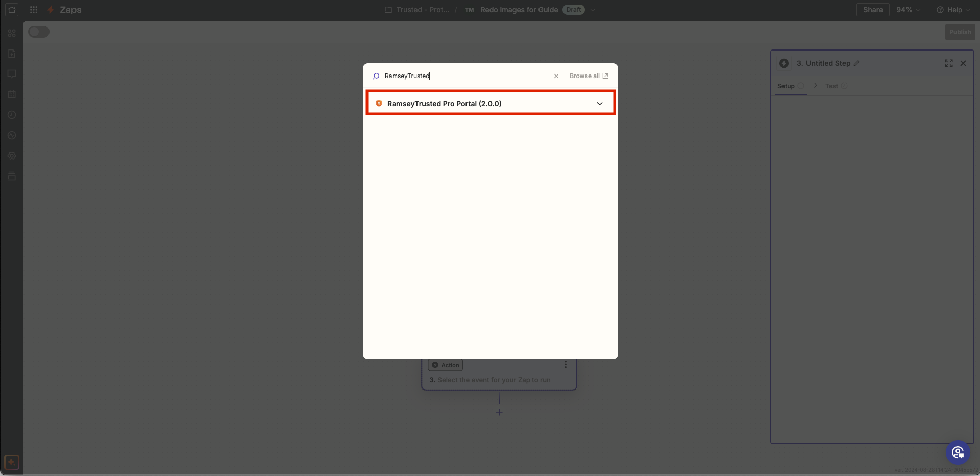Expand step panel to full screen
The width and height of the screenshot is (980, 476).
click(948, 63)
